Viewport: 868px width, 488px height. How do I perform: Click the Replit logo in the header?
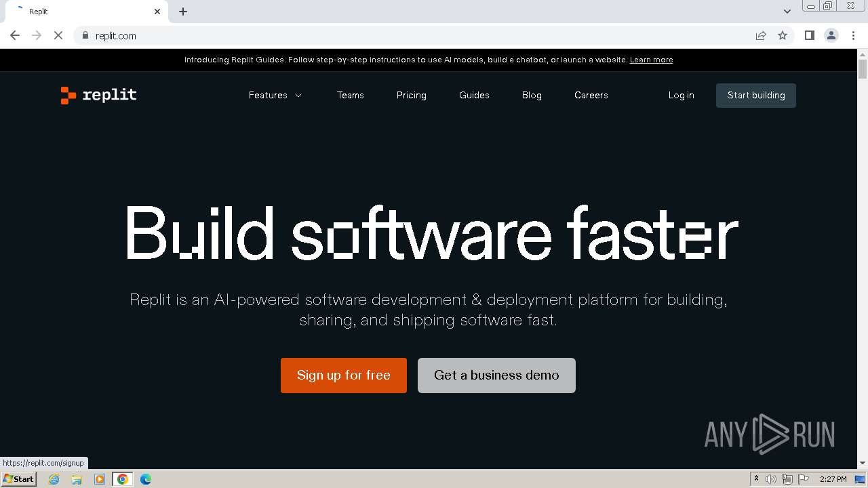[x=98, y=96]
